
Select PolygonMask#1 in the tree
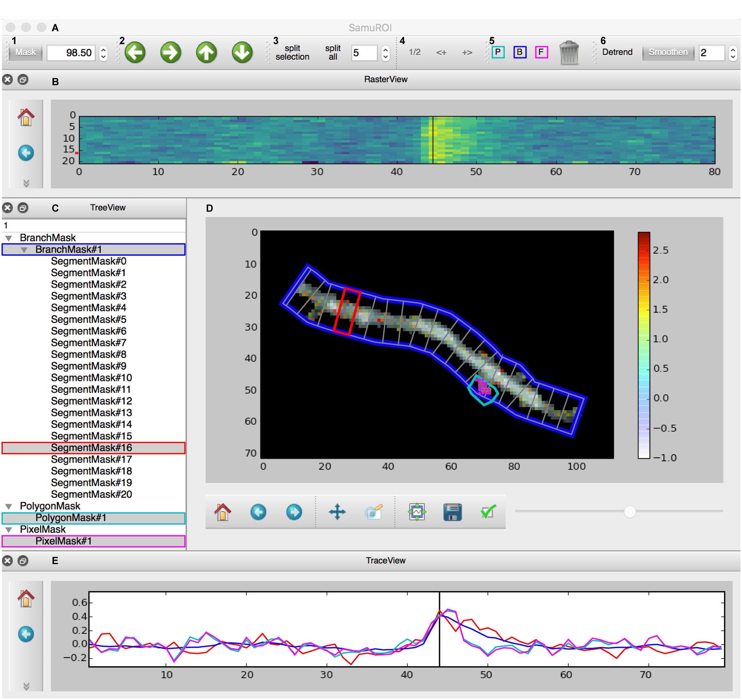pos(94,518)
